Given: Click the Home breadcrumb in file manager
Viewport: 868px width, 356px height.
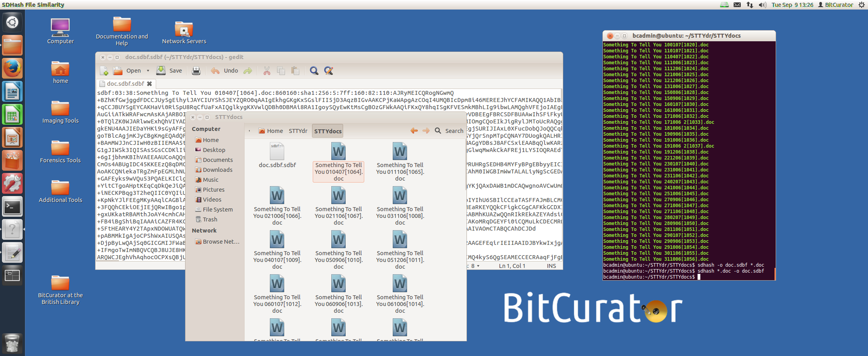Looking at the screenshot, I should (x=271, y=131).
